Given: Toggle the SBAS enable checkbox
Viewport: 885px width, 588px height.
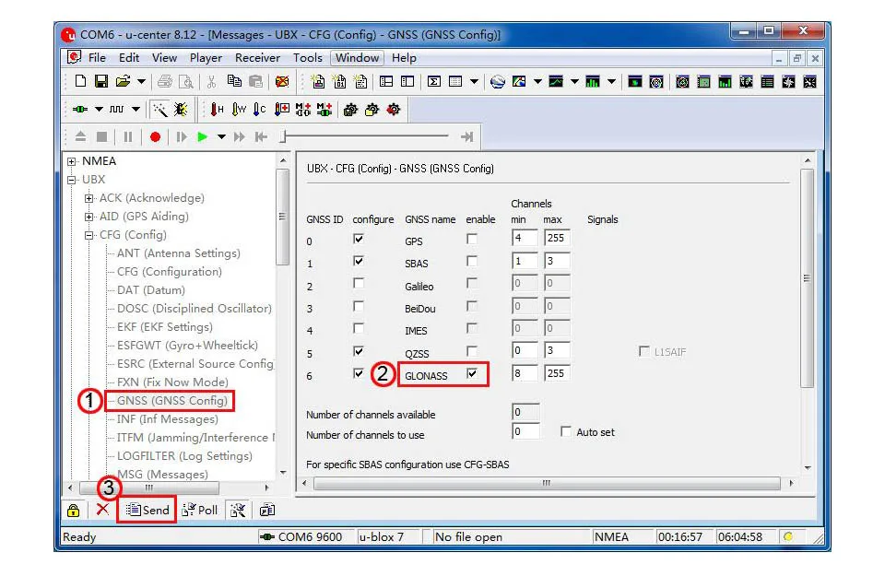Looking at the screenshot, I should (x=472, y=261).
